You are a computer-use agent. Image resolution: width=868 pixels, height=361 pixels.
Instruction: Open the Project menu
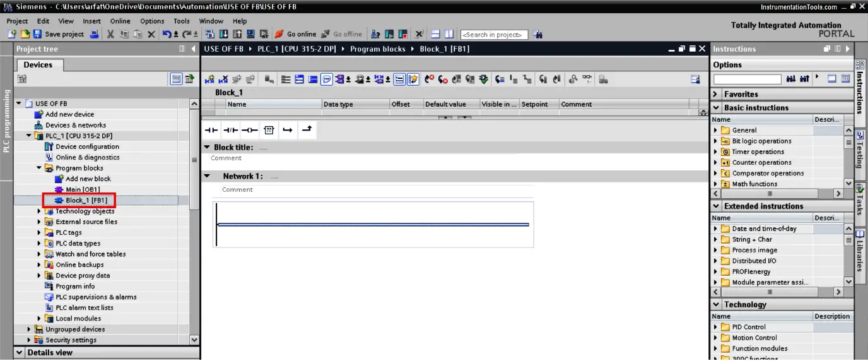[x=17, y=21]
